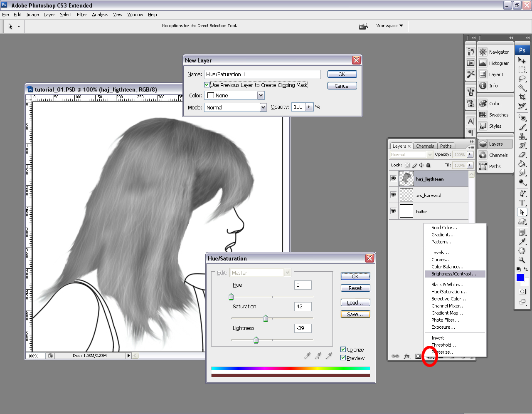Viewport: 532px width, 414px height.
Task: Open the Navigator panel icon
Action: tap(483, 52)
